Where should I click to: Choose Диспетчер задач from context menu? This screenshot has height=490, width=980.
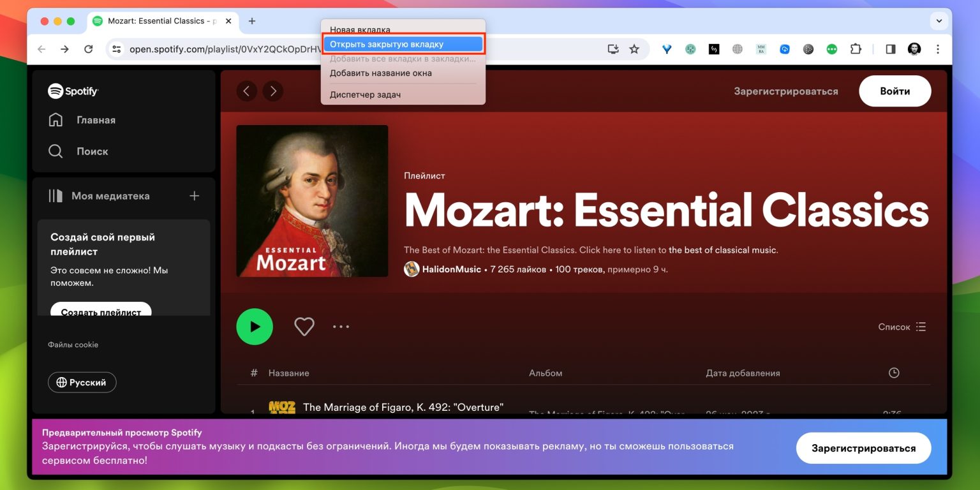tap(365, 94)
